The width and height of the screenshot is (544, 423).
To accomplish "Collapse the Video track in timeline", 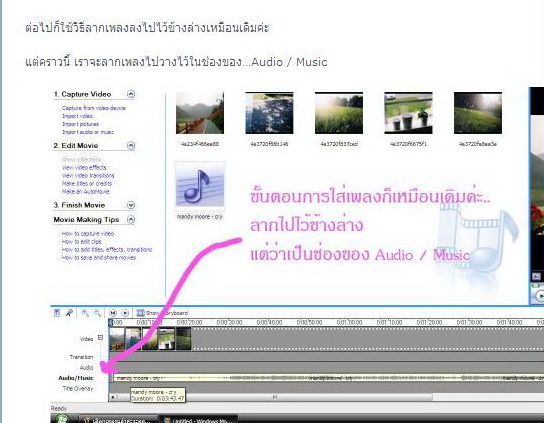I will 100,338.
